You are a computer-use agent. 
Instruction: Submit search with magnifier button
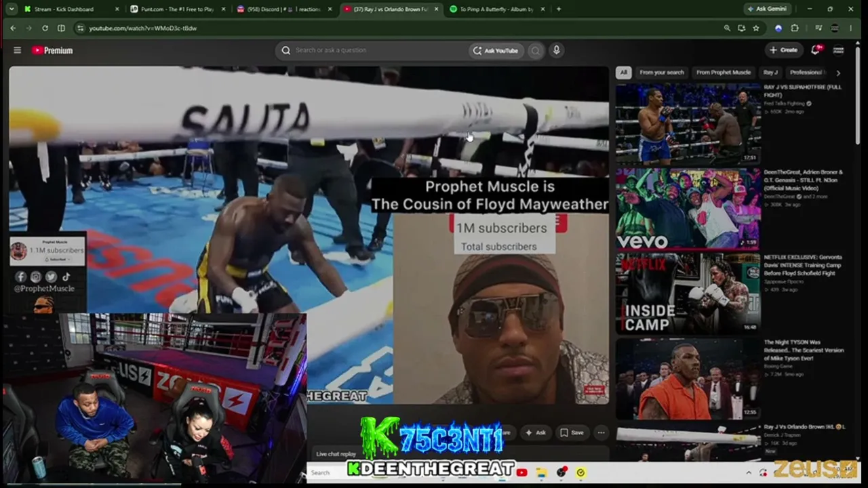coord(536,50)
